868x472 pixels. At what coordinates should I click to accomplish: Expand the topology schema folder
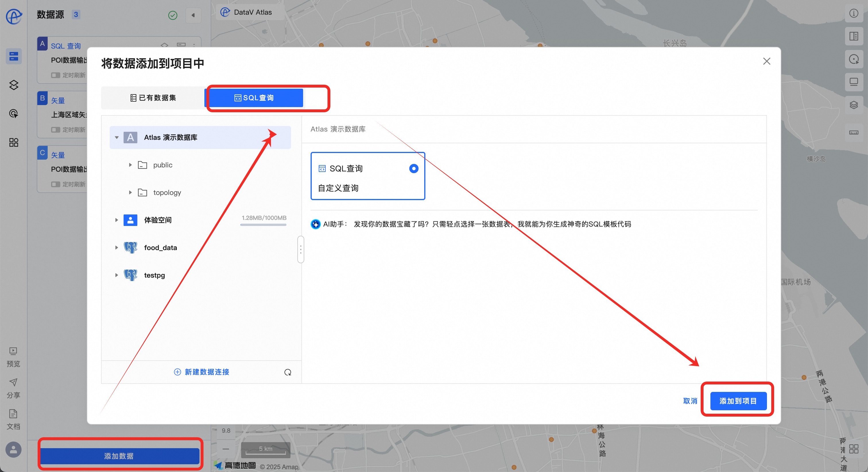[130, 193]
